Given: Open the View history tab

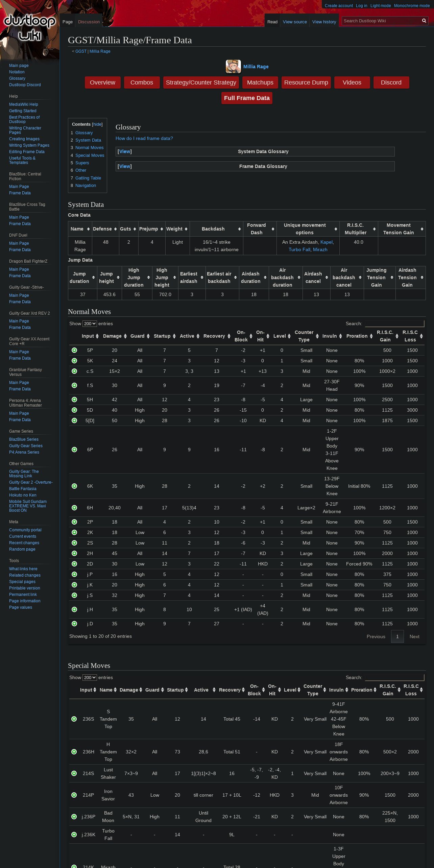Looking at the screenshot, I should point(324,22).
